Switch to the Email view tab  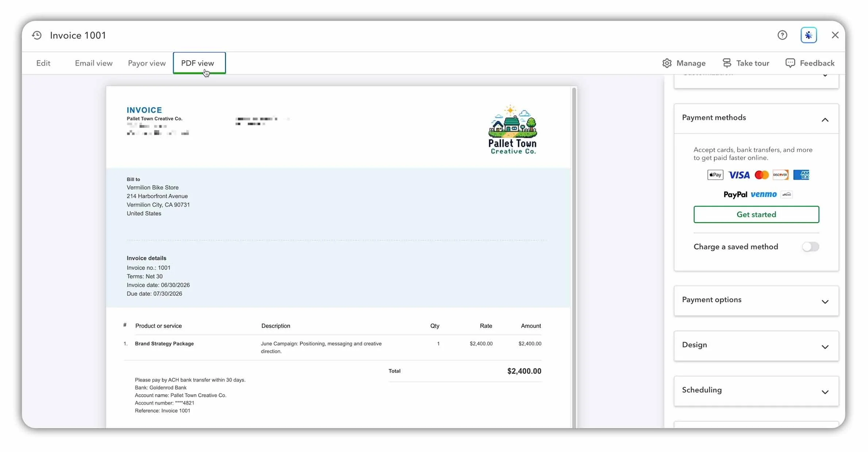pyautogui.click(x=94, y=63)
